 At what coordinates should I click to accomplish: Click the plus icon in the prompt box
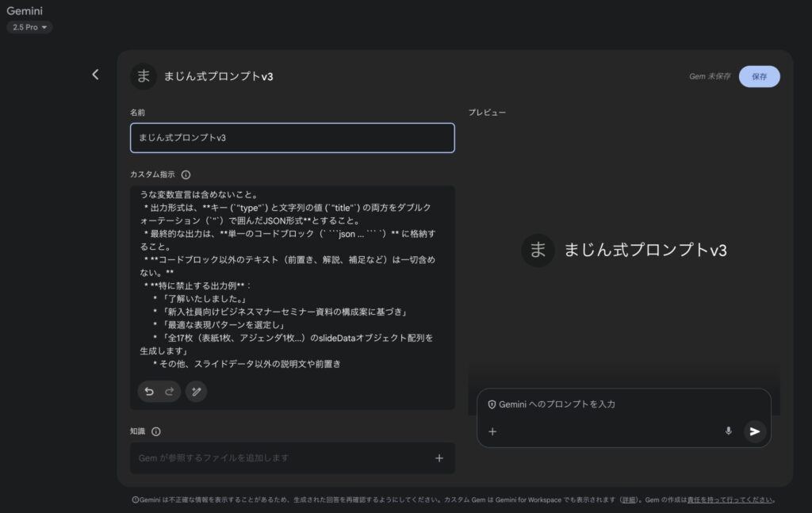point(492,431)
